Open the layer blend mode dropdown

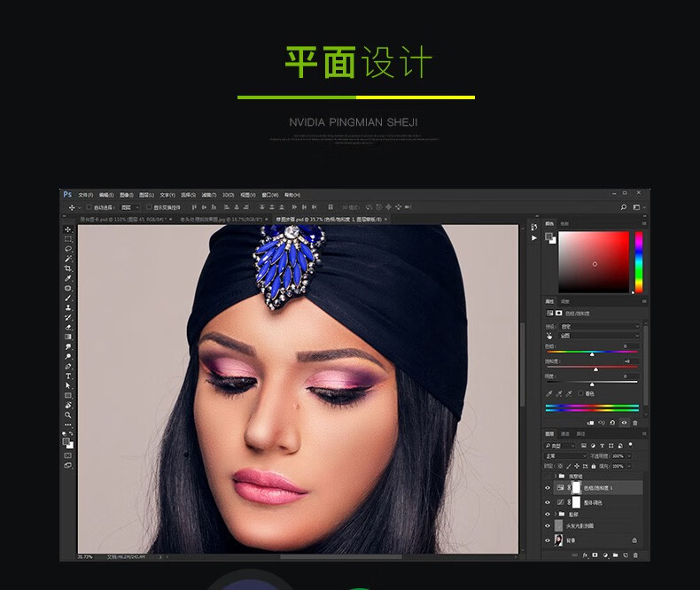point(565,455)
